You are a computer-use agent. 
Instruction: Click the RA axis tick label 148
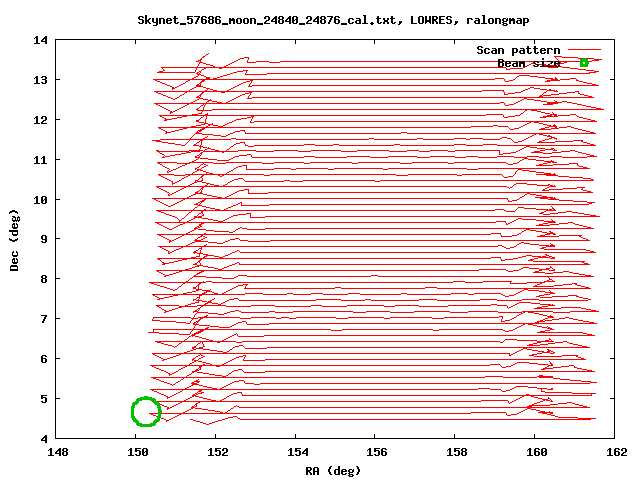[x=58, y=452]
